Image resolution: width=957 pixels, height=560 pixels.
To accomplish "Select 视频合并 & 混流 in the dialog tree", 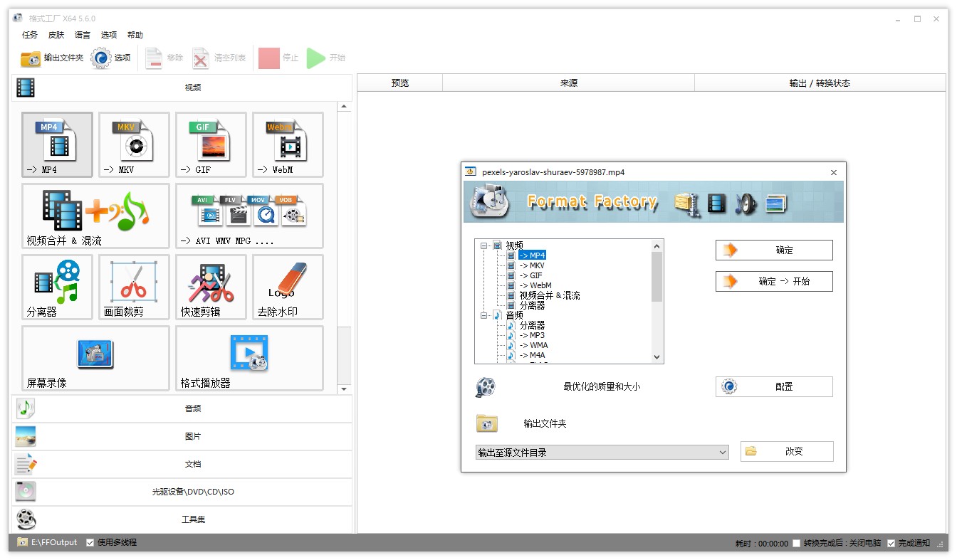I will tap(550, 295).
